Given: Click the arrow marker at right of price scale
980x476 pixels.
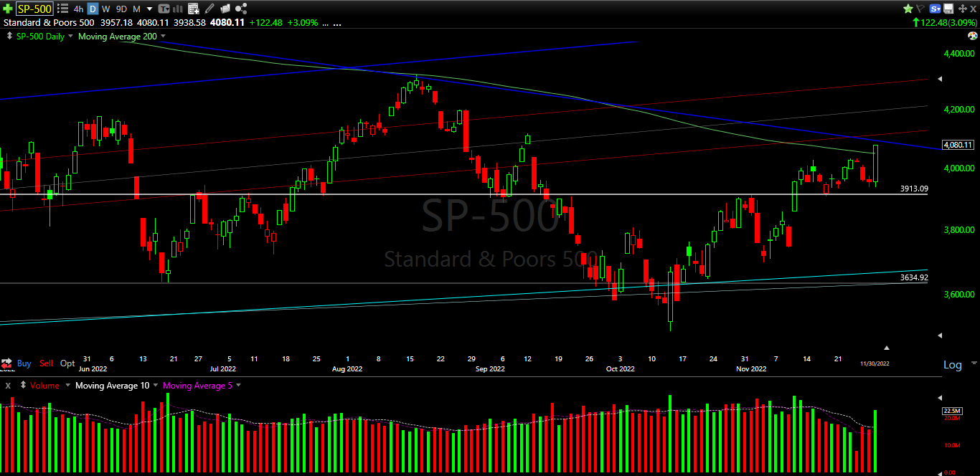Looking at the screenshot, I should [940, 78].
